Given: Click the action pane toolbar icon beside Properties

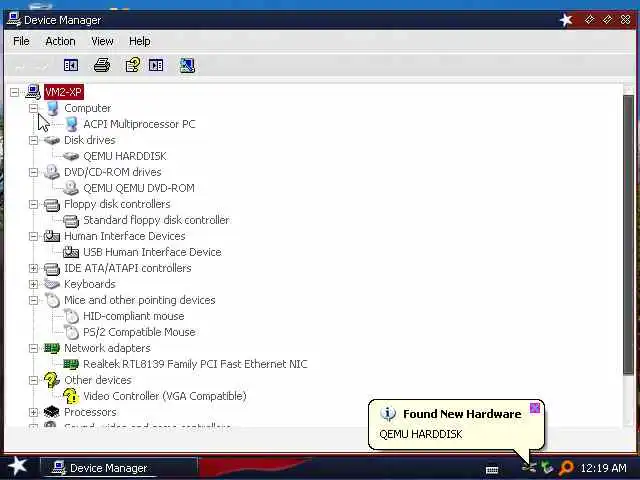Looking at the screenshot, I should 156,65.
